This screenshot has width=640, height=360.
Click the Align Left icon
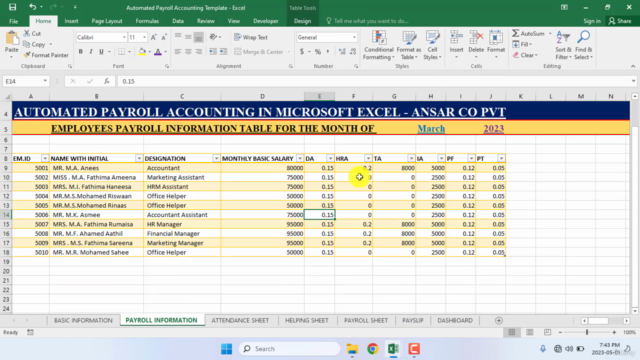pos(178,52)
